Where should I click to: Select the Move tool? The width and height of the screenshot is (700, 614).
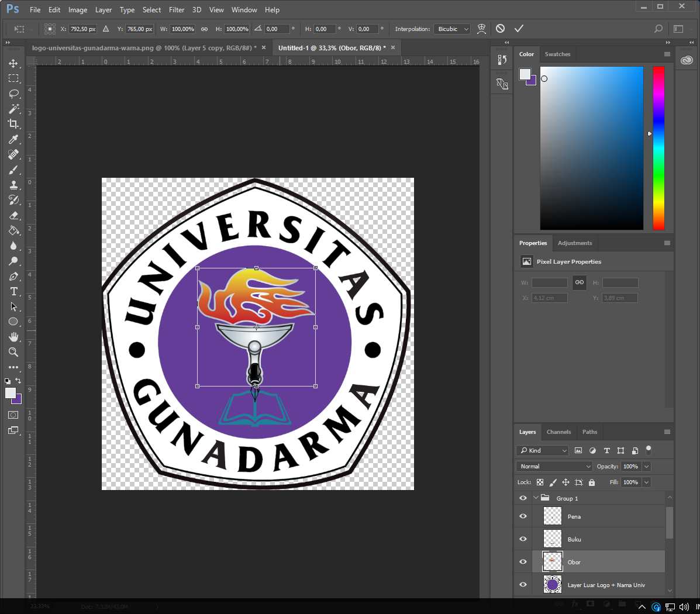click(x=13, y=63)
